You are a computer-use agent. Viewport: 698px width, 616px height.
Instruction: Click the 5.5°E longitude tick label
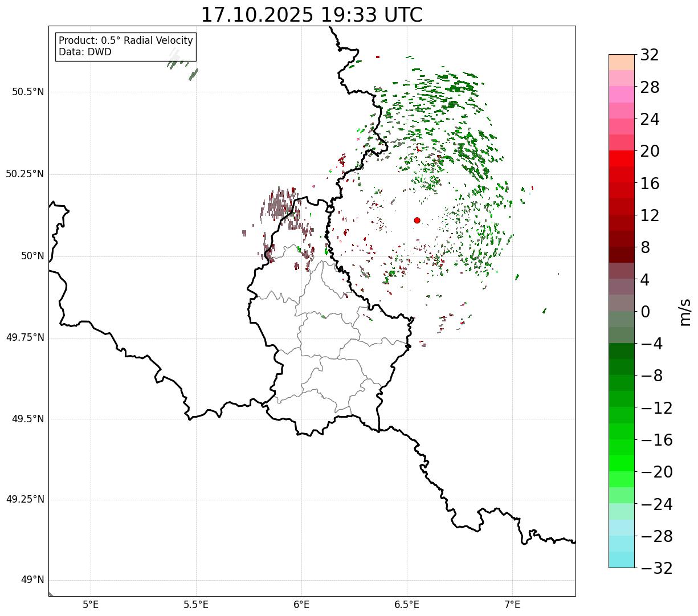(196, 604)
